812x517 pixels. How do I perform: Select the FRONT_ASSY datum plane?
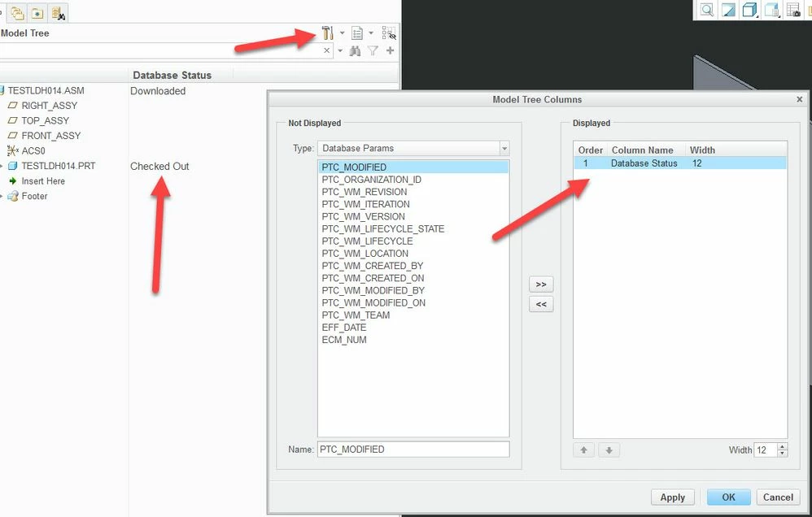coord(50,136)
